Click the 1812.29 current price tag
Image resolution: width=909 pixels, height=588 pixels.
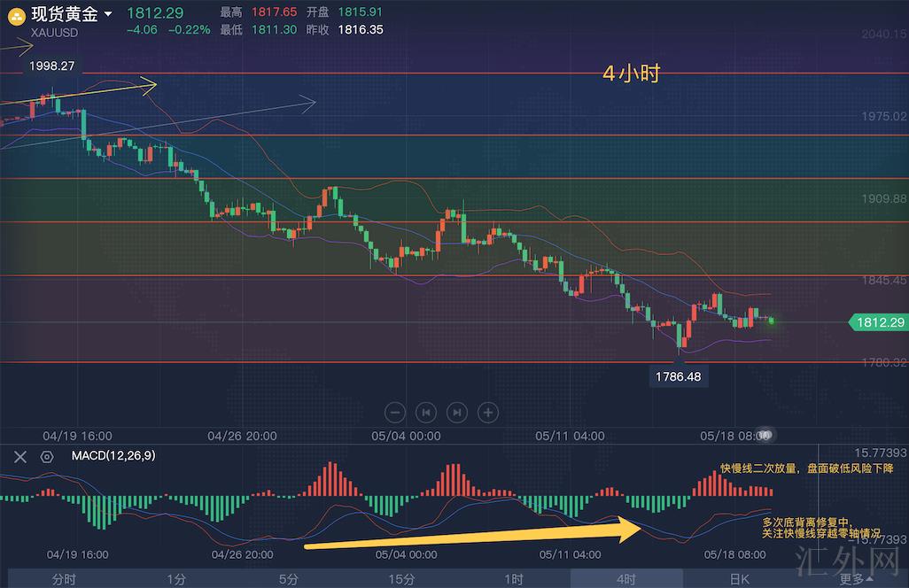click(879, 322)
